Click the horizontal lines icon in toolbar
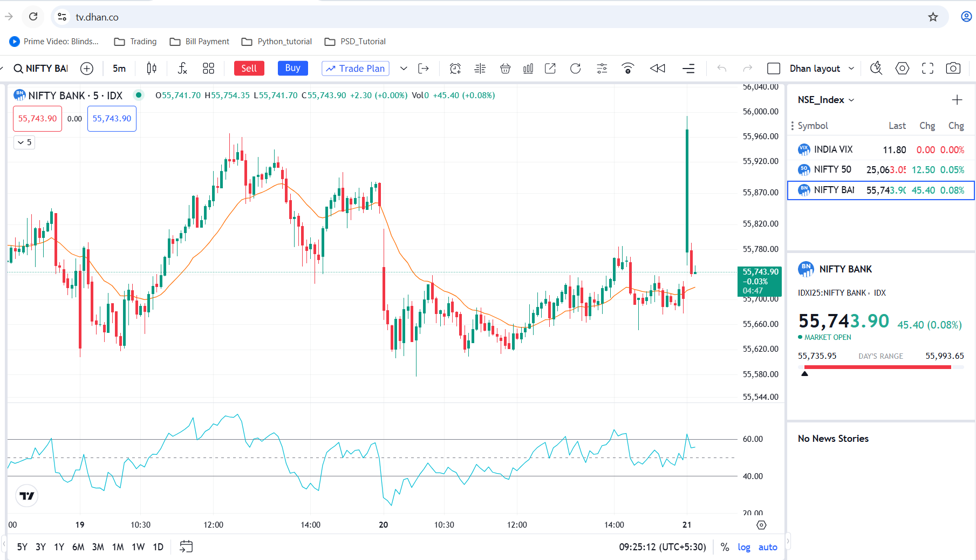976x560 pixels. pos(688,69)
